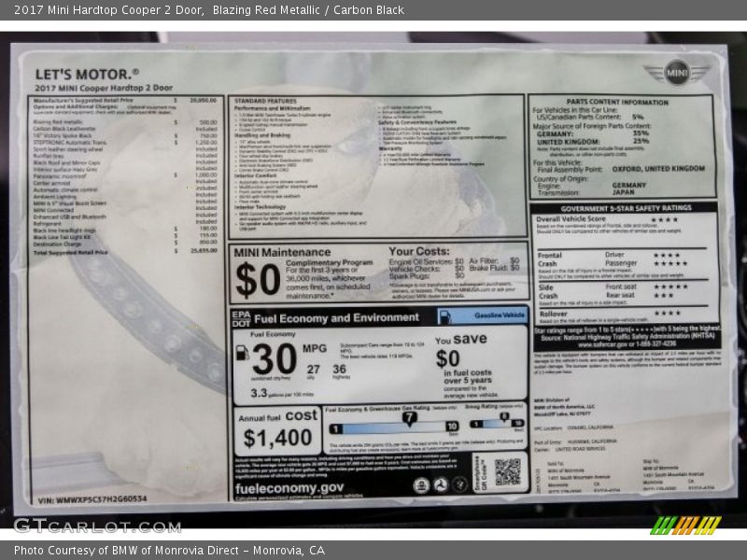This screenshot has height=560, width=747.
Task: Click 'GOVERNMENT 5-STAR SAFETY RATINGS' heading
Action: 626,208
